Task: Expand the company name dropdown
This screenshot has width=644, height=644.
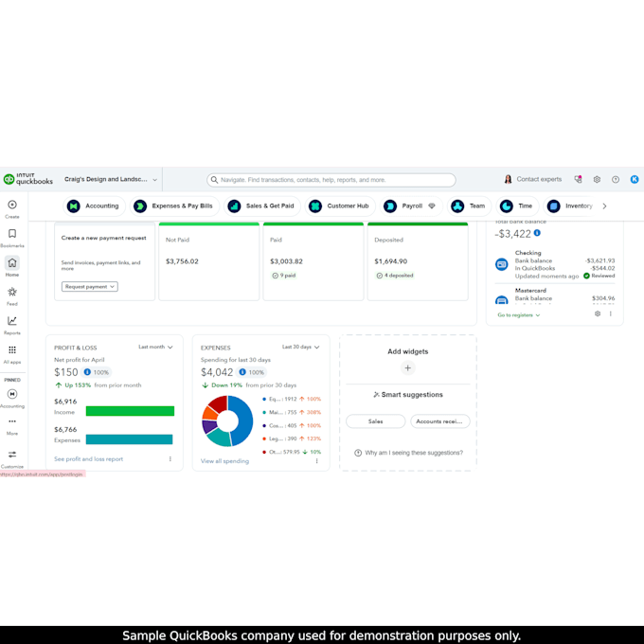Action: tap(111, 180)
